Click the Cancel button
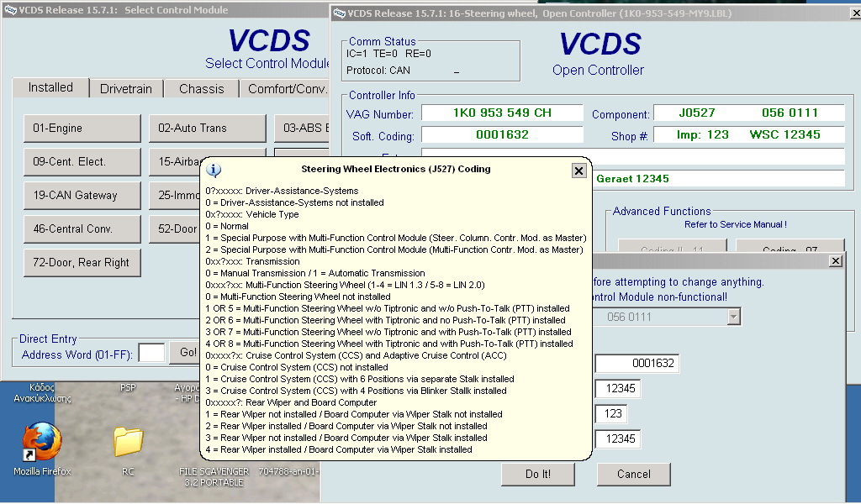 (x=634, y=474)
